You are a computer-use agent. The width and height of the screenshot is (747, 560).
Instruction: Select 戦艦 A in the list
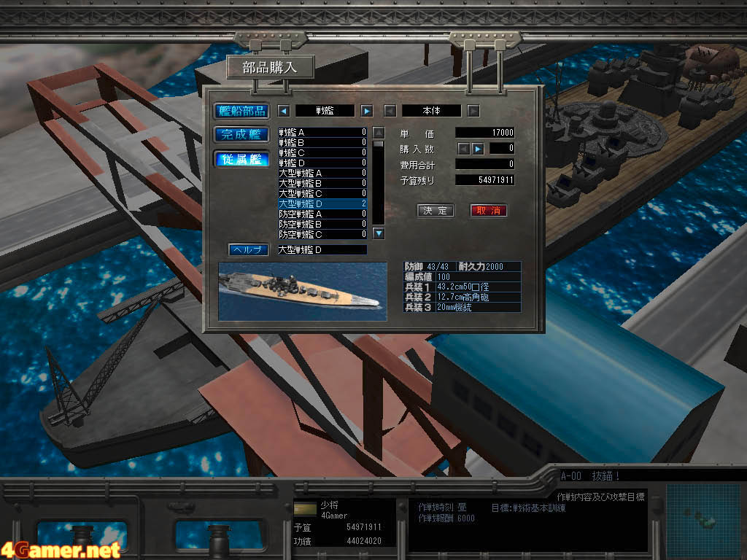click(322, 133)
